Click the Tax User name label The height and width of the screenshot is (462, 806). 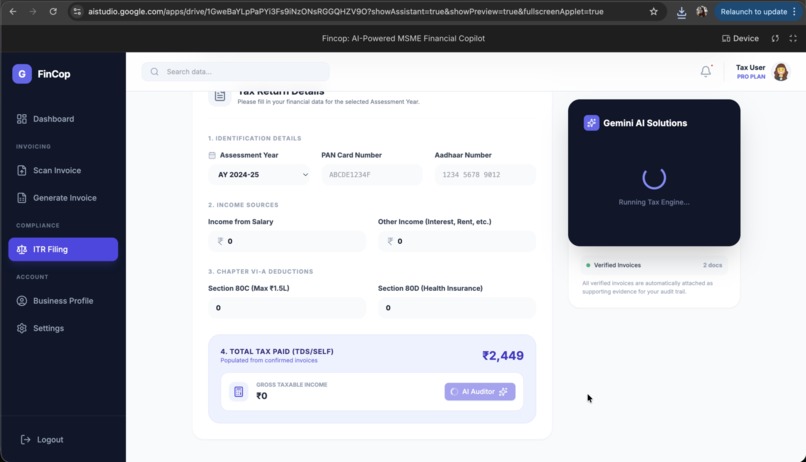tap(750, 67)
